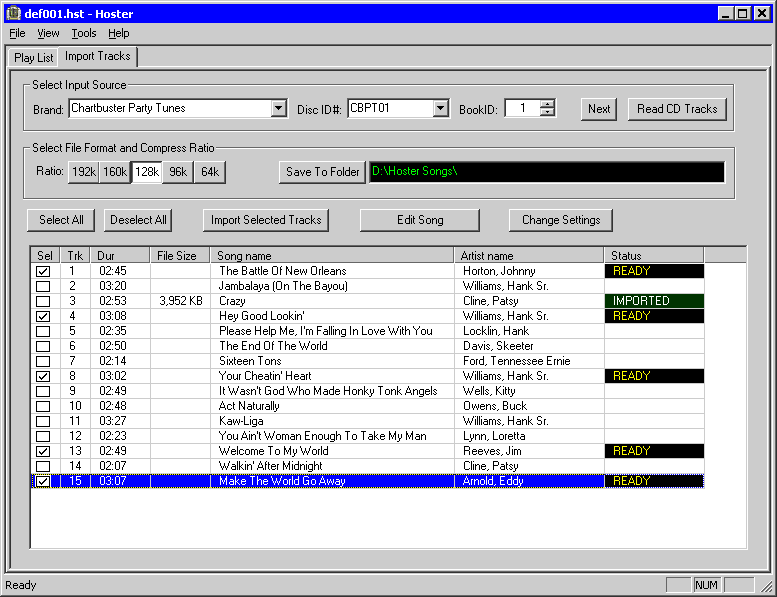
Task: Select 'You Ain't Woman Enough To Take My Man'
Action: (323, 436)
